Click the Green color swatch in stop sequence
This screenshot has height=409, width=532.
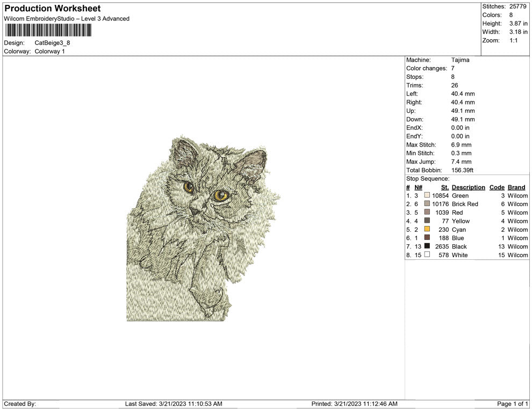427,196
